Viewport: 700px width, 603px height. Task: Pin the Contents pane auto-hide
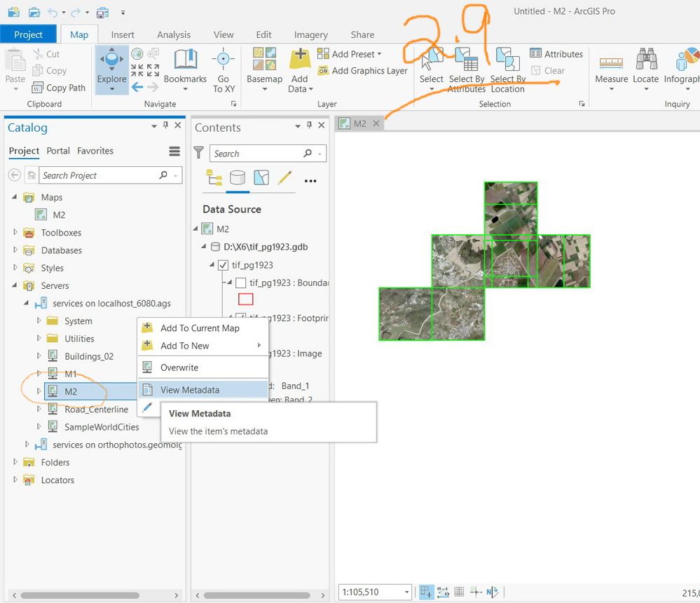[310, 126]
